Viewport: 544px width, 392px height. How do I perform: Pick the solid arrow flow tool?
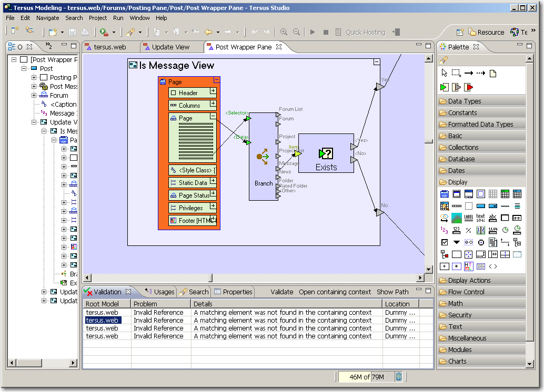click(468, 73)
